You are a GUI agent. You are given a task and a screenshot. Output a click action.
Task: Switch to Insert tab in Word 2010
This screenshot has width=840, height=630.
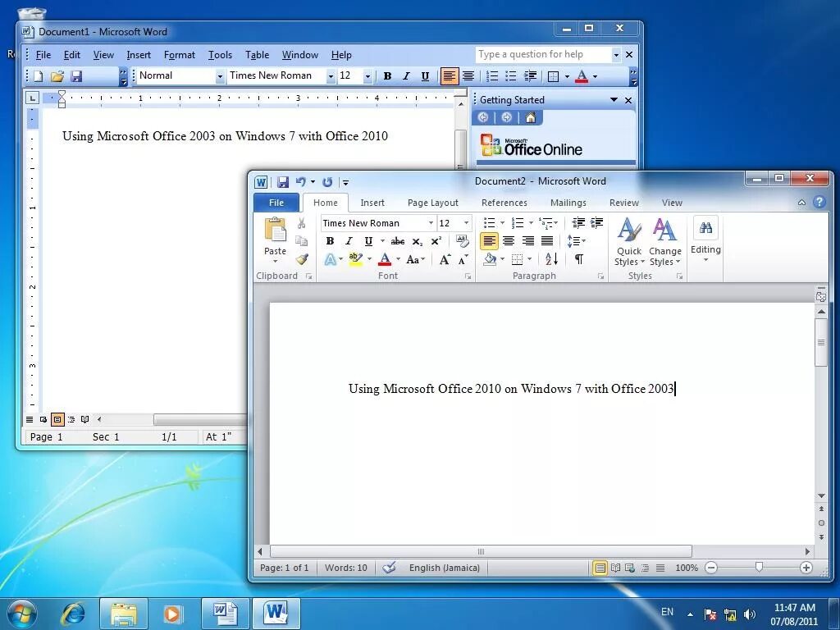(372, 203)
